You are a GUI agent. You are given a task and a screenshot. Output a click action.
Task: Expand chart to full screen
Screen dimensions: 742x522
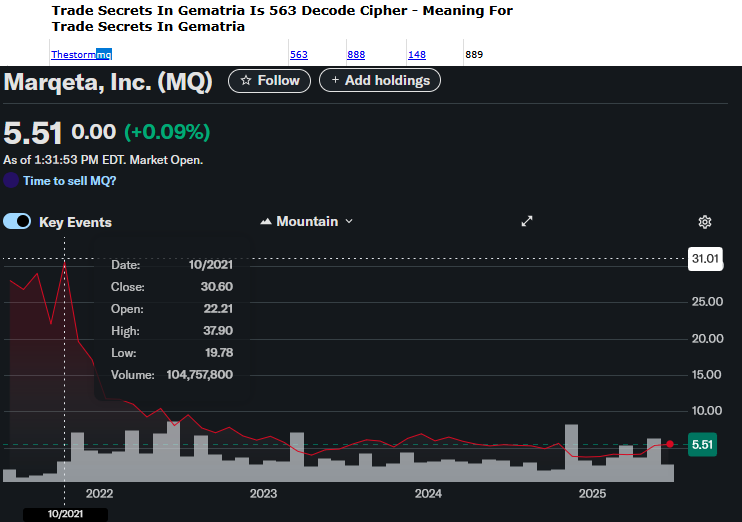click(527, 221)
